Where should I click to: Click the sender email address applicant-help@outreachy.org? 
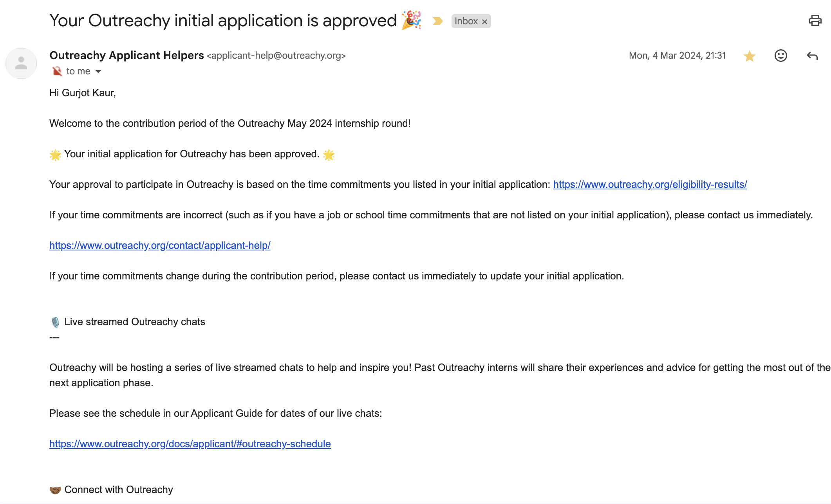tap(276, 56)
